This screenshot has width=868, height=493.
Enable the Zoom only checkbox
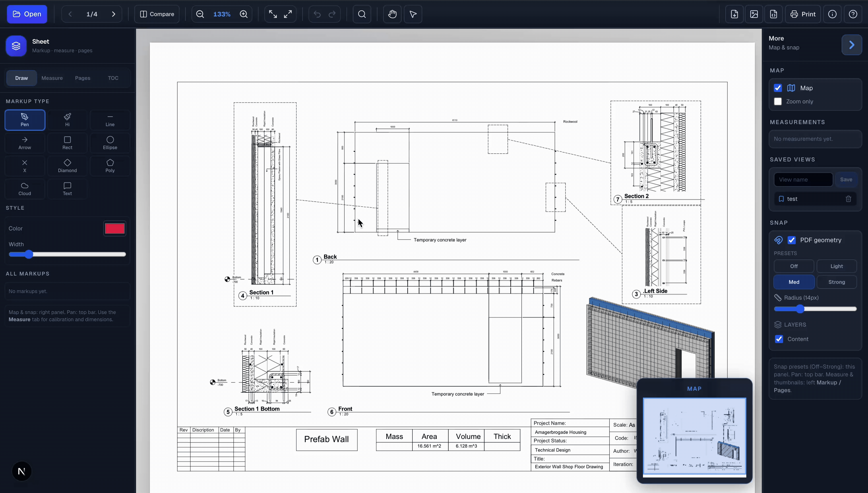click(x=778, y=101)
